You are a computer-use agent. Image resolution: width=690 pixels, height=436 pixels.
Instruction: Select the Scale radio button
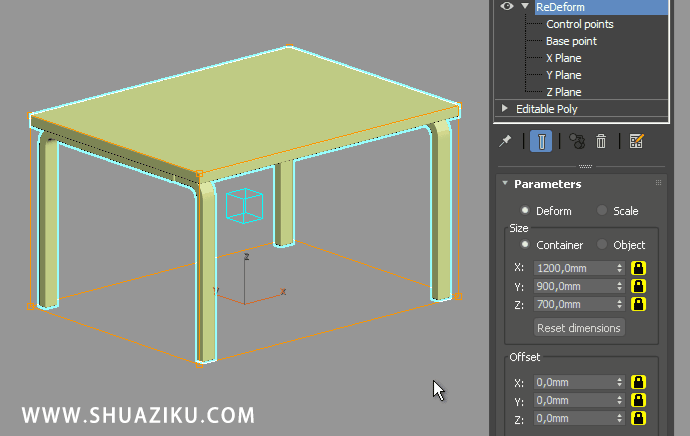(602, 211)
